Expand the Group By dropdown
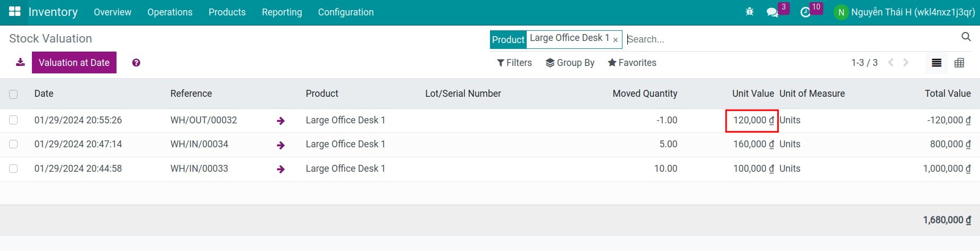Image resolution: width=980 pixels, height=251 pixels. [x=570, y=63]
